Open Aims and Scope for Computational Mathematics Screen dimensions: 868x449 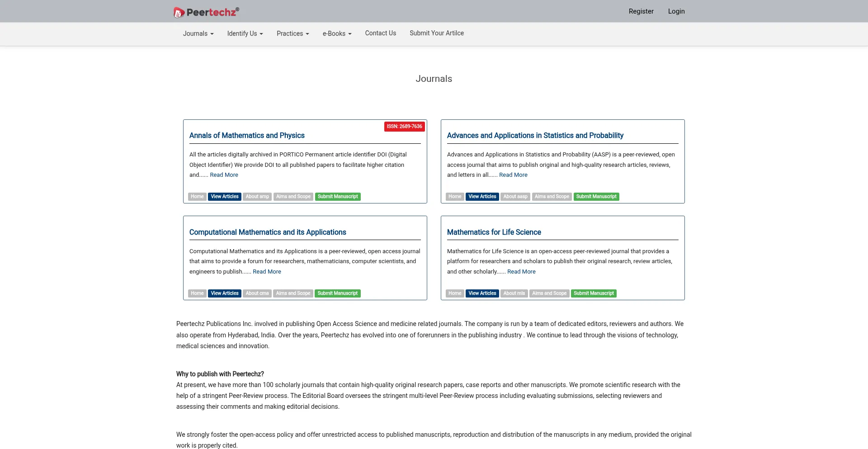pyautogui.click(x=293, y=293)
